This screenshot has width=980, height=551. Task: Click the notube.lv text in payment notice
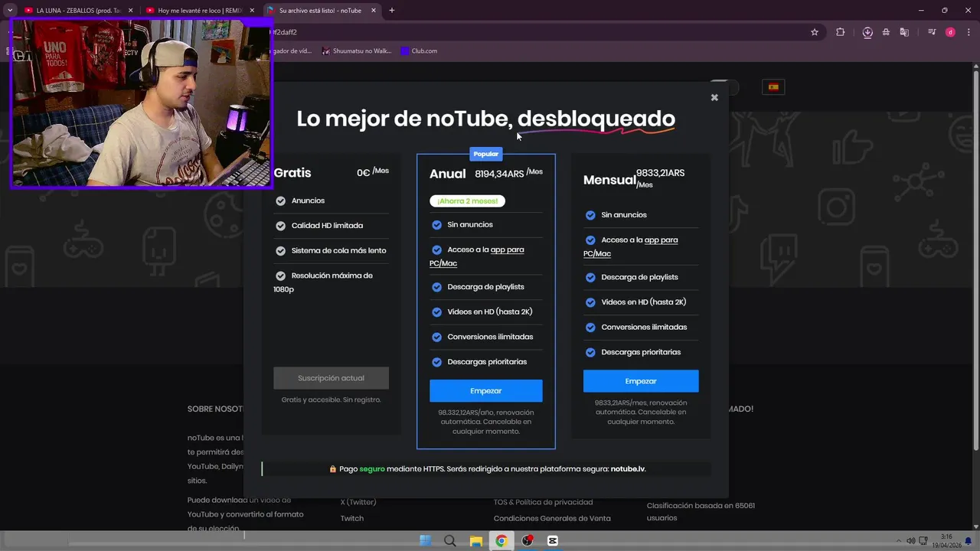click(x=628, y=469)
